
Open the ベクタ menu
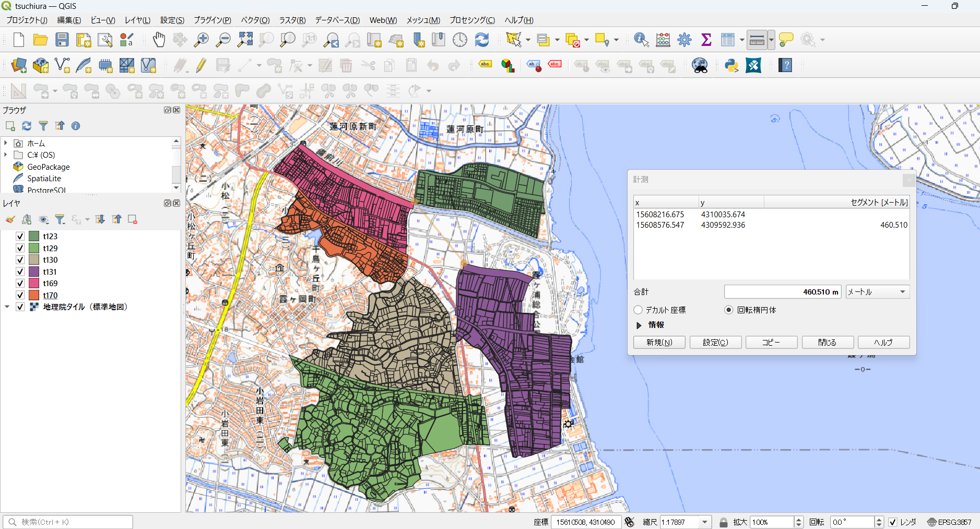click(x=255, y=20)
